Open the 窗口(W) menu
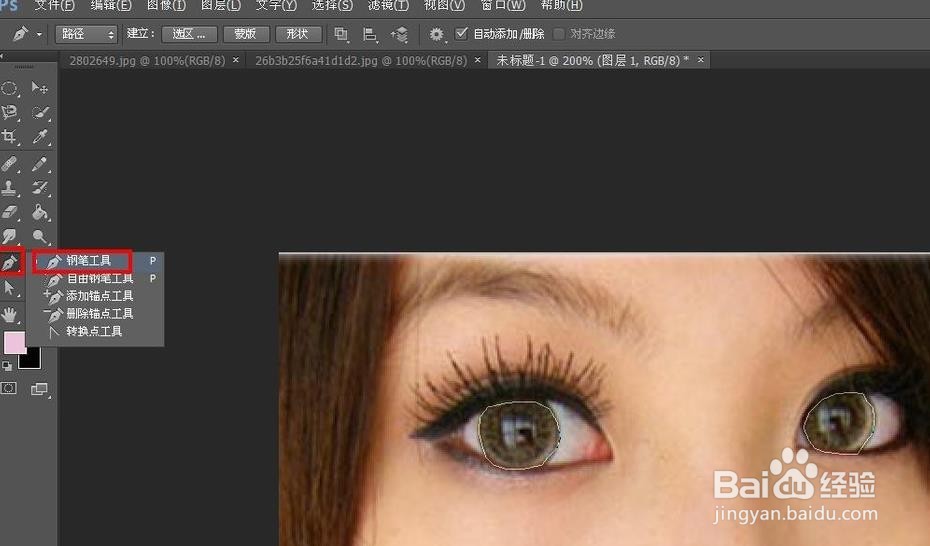 coord(502,5)
